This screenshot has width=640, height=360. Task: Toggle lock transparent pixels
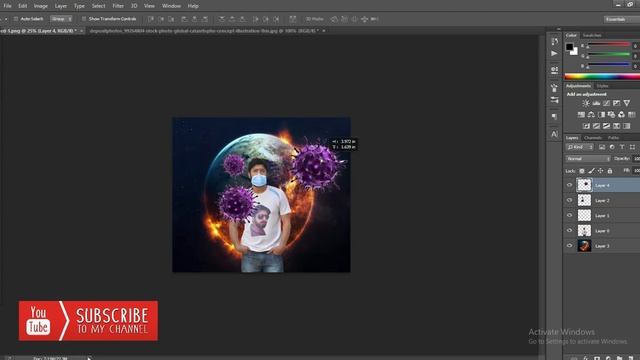pos(582,171)
